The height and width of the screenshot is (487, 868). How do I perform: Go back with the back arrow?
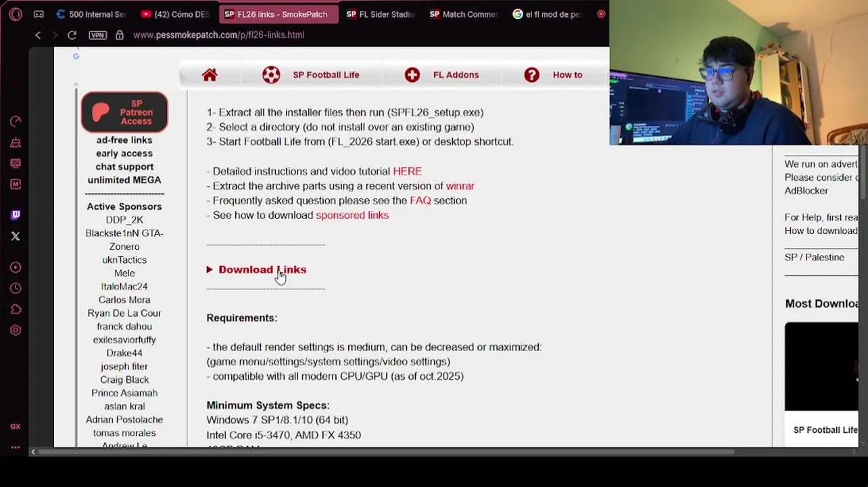38,35
